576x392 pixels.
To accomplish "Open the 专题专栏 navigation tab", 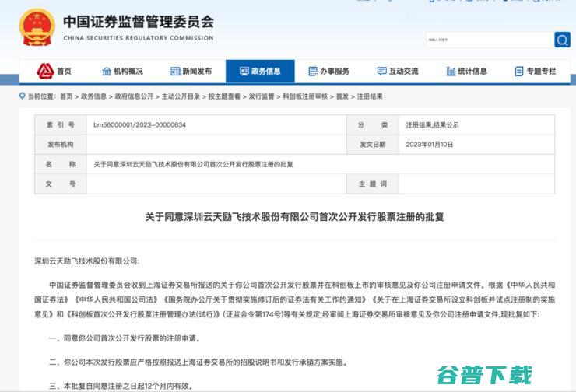I will (x=536, y=72).
